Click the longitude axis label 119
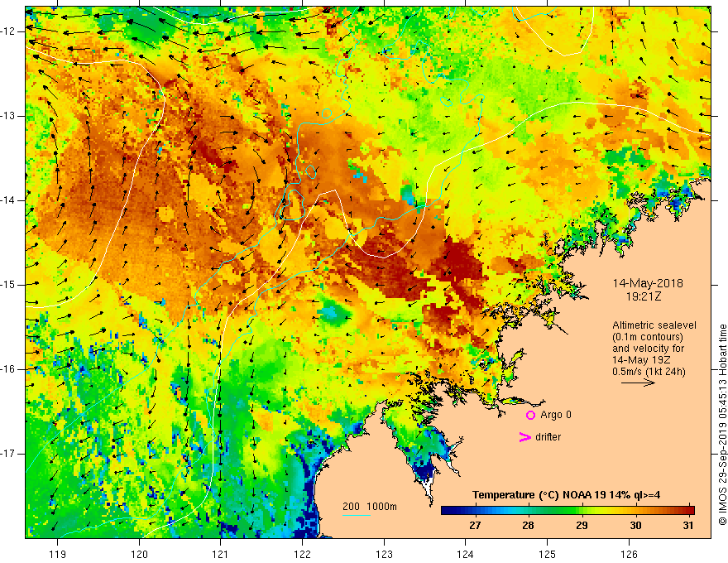Viewport: 728px width, 563px height. 58,554
